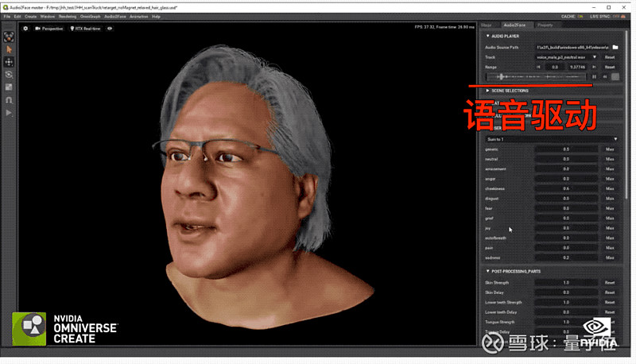Open viewport settings gear icon
Viewport: 636px width, 364px height.
tap(25, 28)
